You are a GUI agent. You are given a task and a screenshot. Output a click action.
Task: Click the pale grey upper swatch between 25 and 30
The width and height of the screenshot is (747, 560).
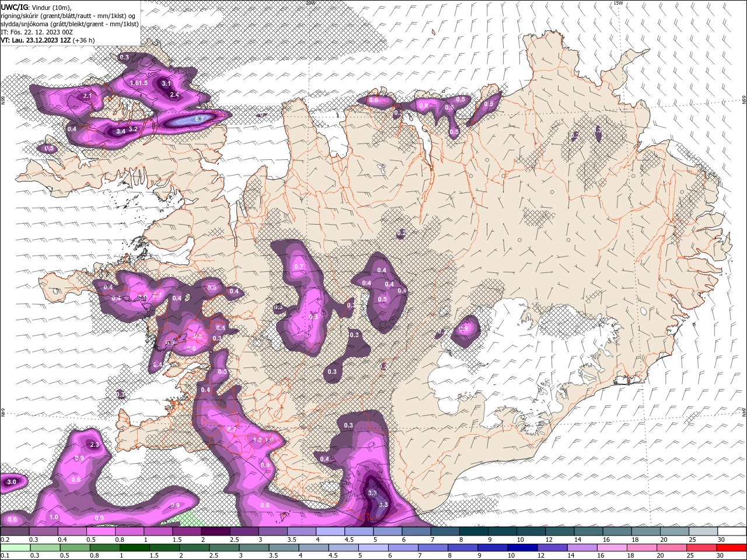(704, 531)
